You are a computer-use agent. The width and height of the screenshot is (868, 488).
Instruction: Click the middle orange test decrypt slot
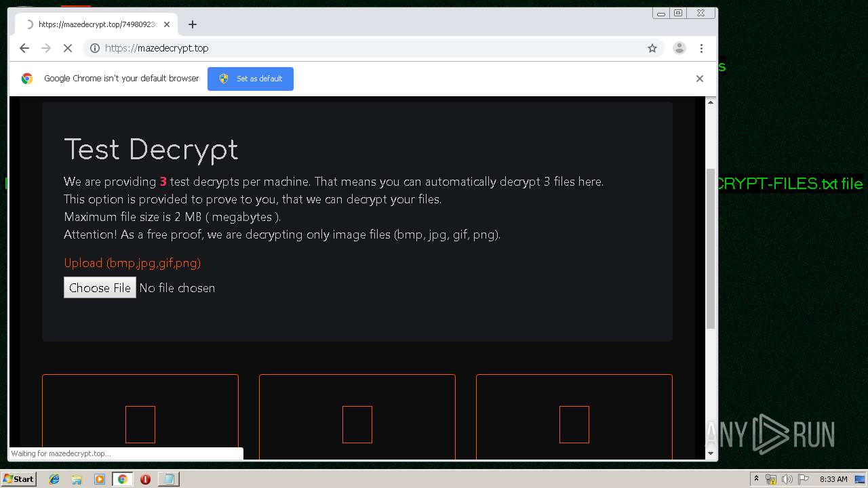[357, 418]
